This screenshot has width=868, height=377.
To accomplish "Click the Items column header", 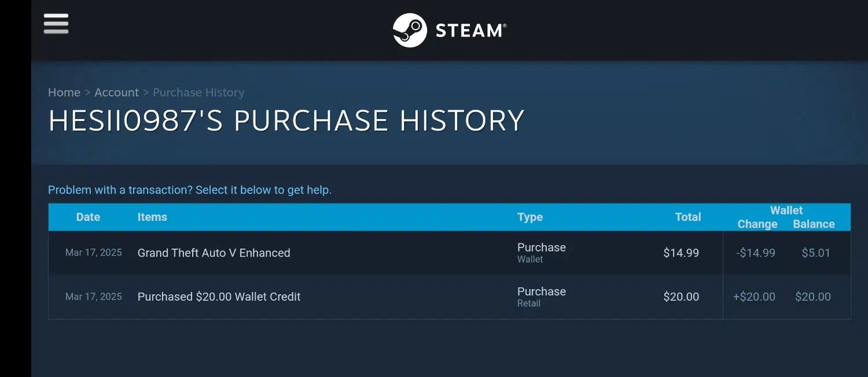I will (x=152, y=217).
